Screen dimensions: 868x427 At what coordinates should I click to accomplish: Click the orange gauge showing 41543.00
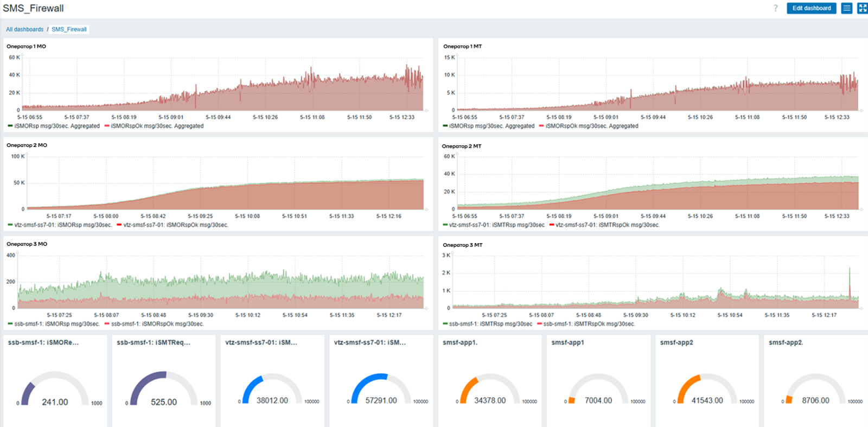tap(707, 390)
